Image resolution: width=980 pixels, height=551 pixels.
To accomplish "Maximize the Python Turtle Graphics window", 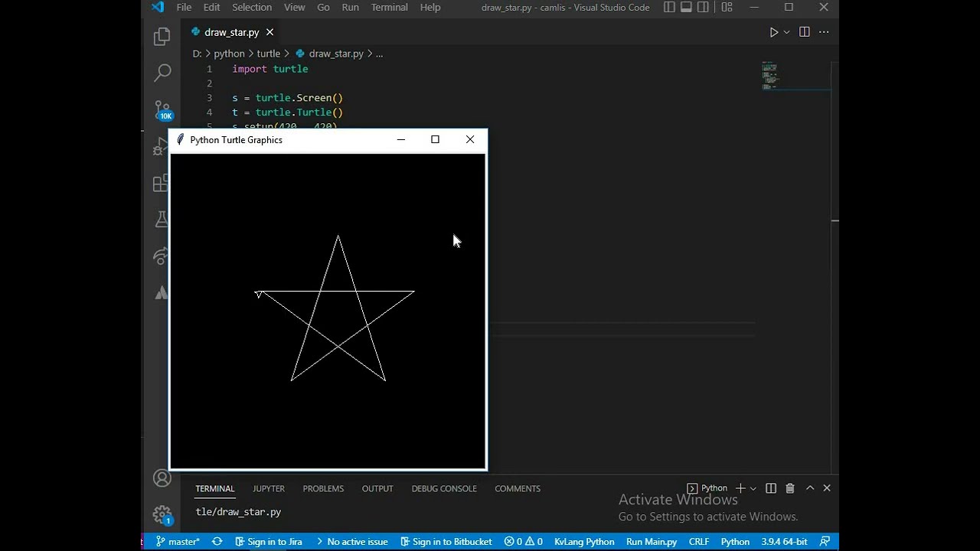I will coord(435,139).
